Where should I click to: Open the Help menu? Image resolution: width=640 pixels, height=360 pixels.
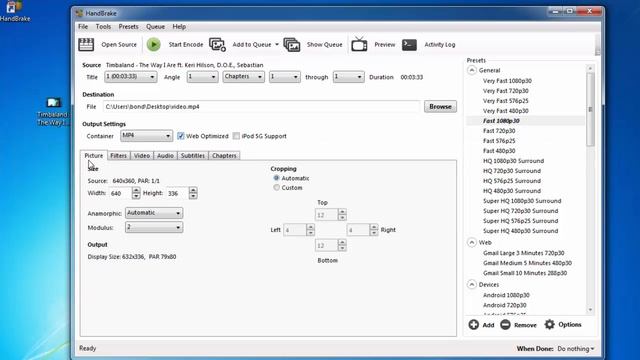(x=179, y=27)
